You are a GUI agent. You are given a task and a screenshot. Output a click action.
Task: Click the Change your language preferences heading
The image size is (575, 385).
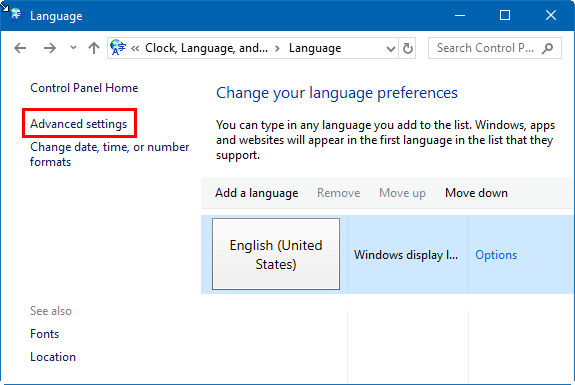tap(337, 93)
